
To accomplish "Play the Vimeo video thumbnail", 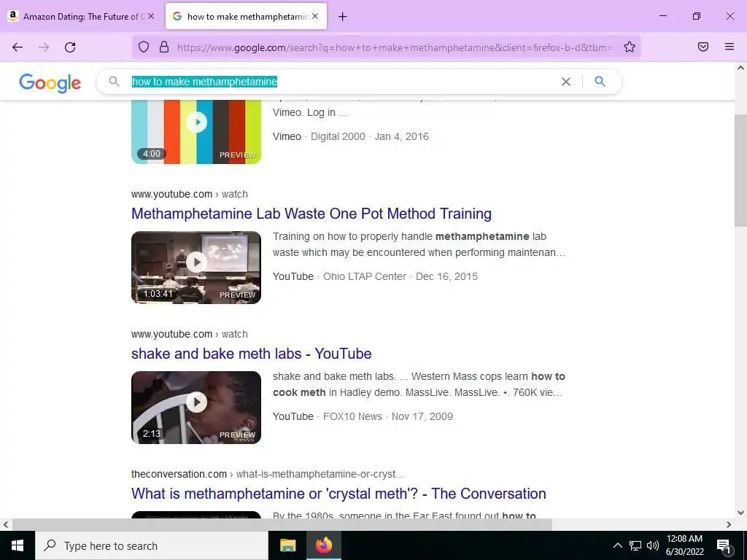I will pyautogui.click(x=196, y=132).
